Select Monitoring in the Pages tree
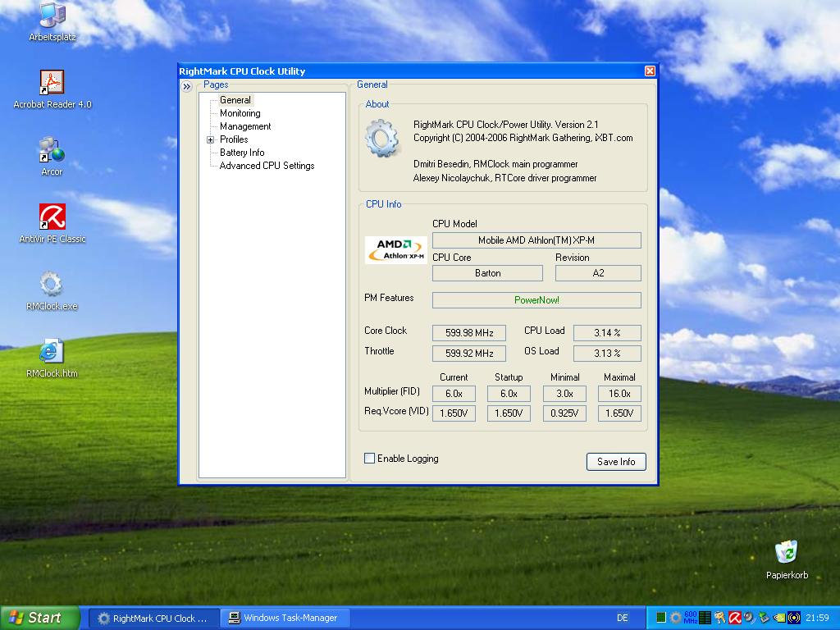The width and height of the screenshot is (840, 630). click(x=240, y=113)
